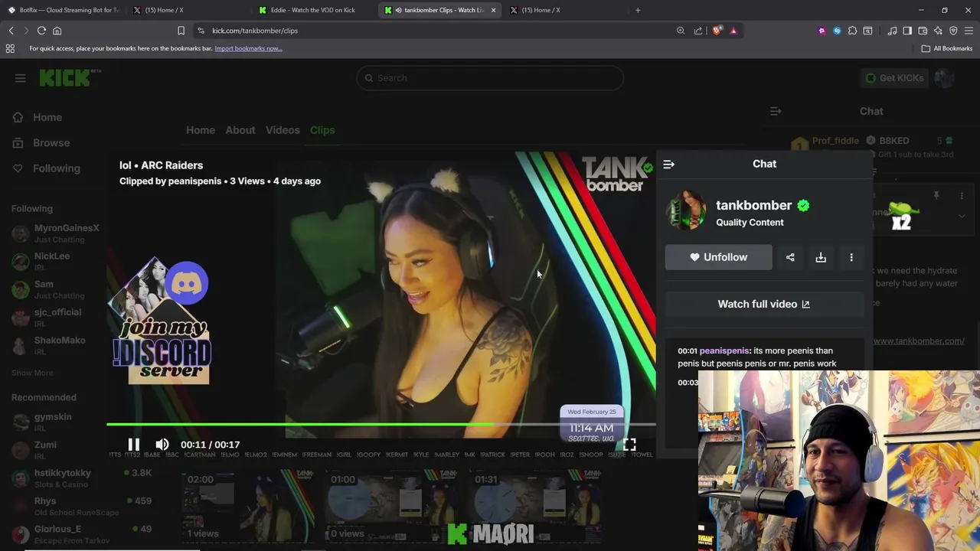The height and width of the screenshot is (551, 980).
Task: Open a new browser tab
Action: pos(638,10)
